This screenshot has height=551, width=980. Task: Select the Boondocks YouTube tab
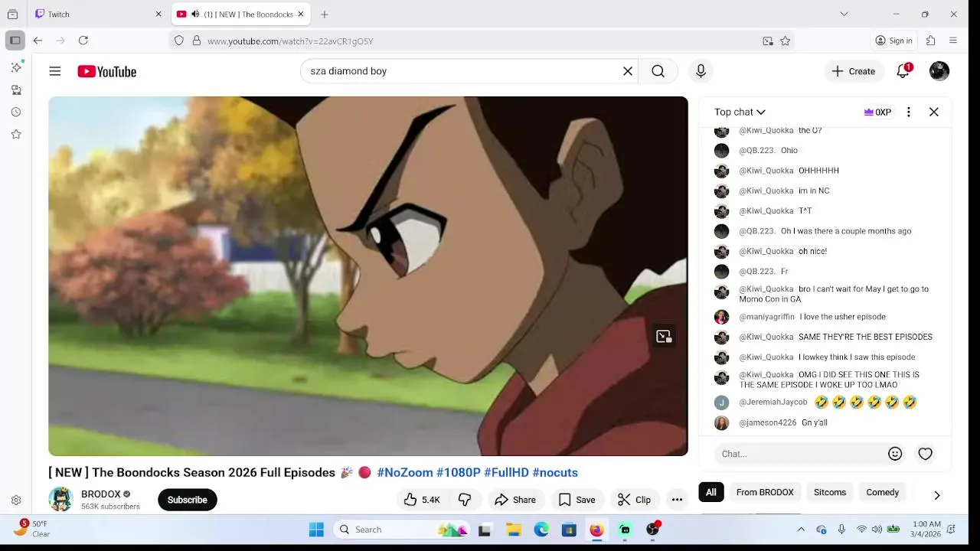[x=240, y=14]
